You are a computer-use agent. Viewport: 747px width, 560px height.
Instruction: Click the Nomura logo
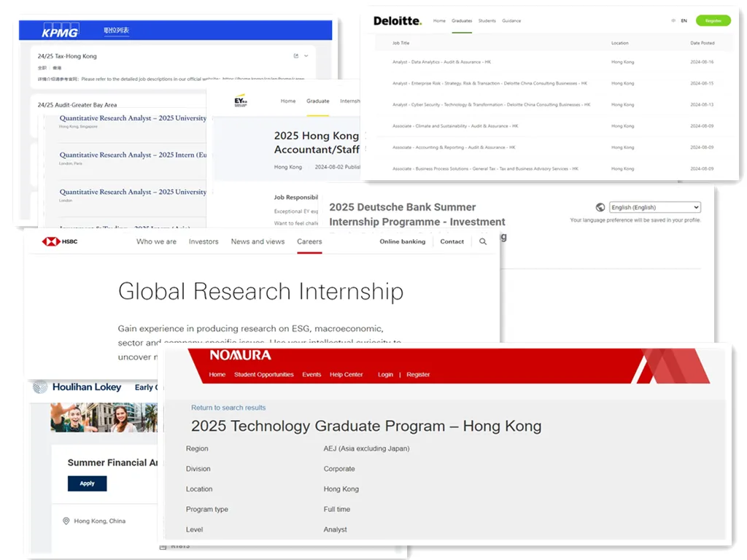(240, 355)
